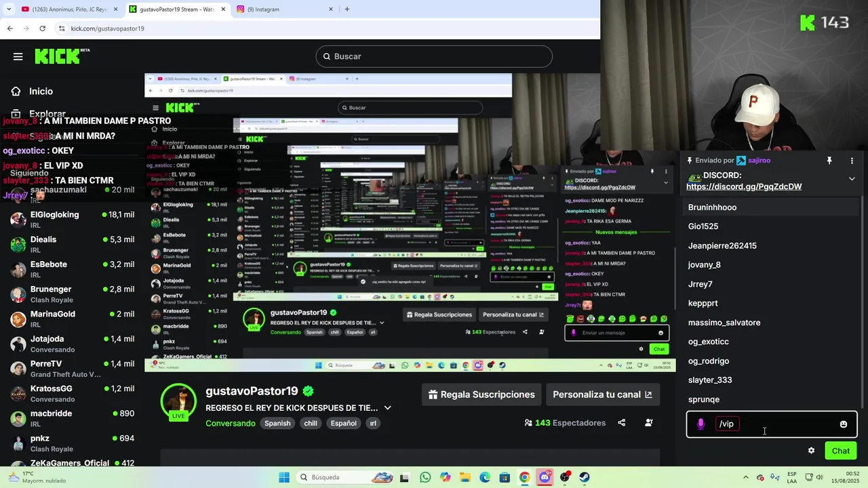Select the Español tag
Viewport: 868px width, 488px height.
(x=343, y=423)
